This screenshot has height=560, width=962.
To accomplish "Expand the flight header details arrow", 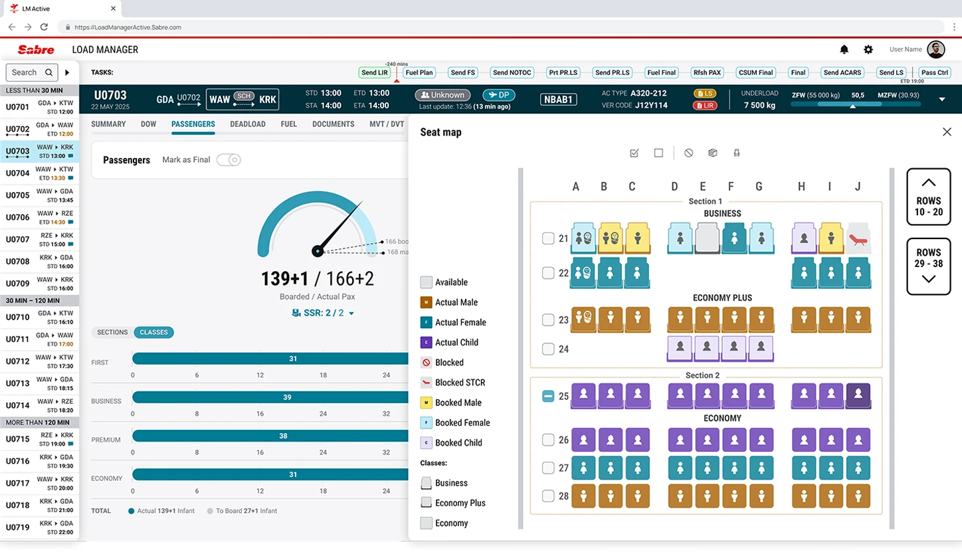I will click(x=941, y=100).
